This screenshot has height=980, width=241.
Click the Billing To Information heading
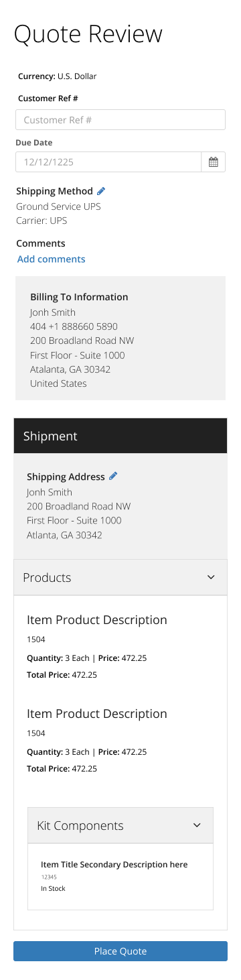pyautogui.click(x=79, y=297)
